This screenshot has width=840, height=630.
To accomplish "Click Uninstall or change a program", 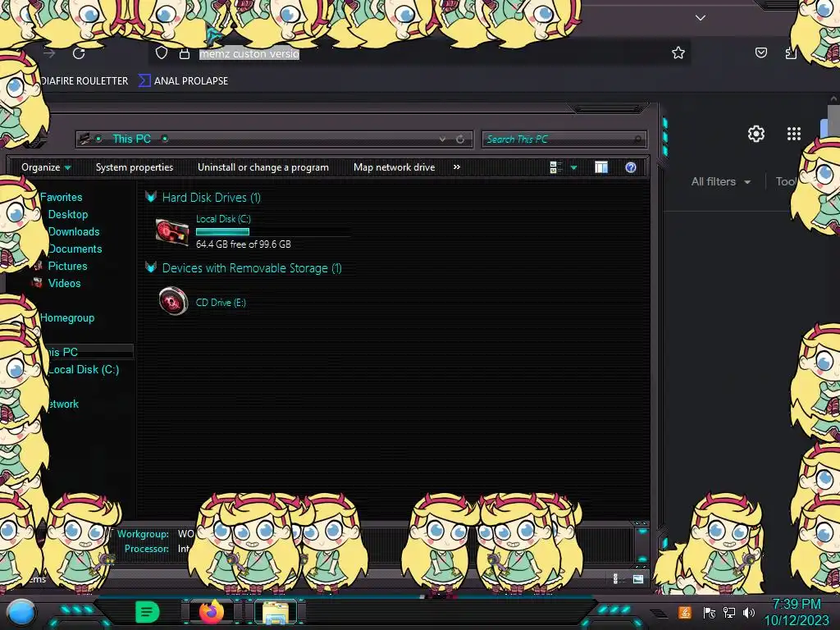I will click(x=263, y=167).
